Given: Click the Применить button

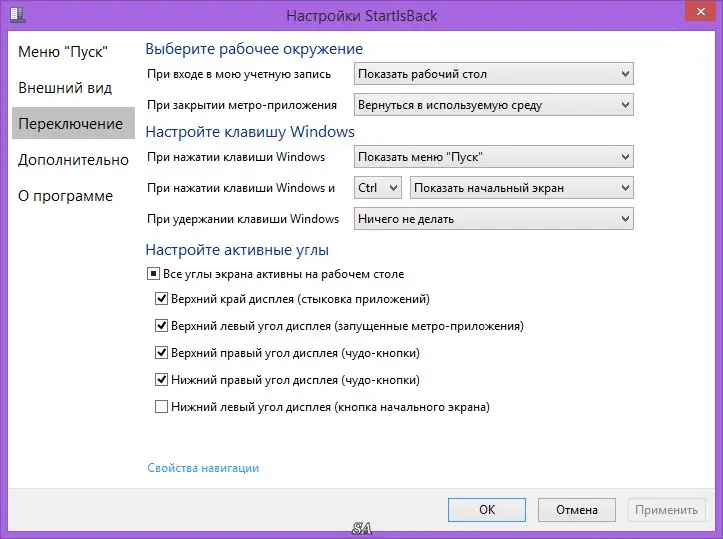Looking at the screenshot, I should tap(666, 509).
